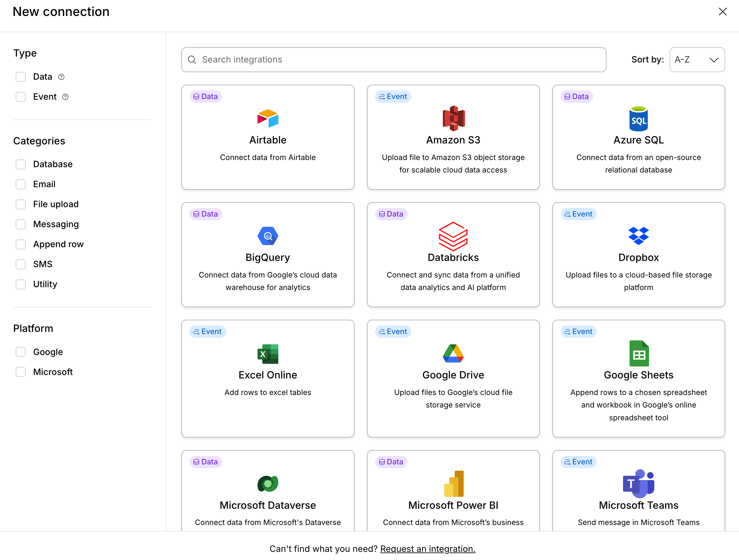Open the Microsoft Power BI card
Image resolution: width=739 pixels, height=560 pixels.
[453, 490]
